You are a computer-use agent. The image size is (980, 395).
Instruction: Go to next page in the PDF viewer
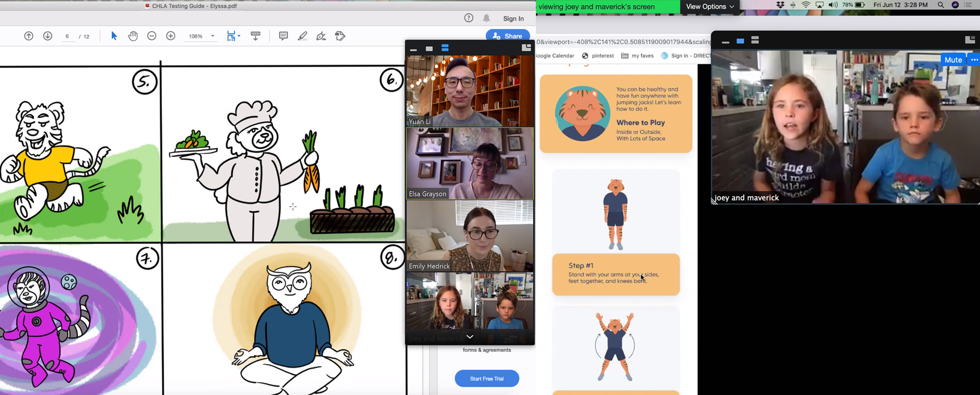tap(47, 36)
